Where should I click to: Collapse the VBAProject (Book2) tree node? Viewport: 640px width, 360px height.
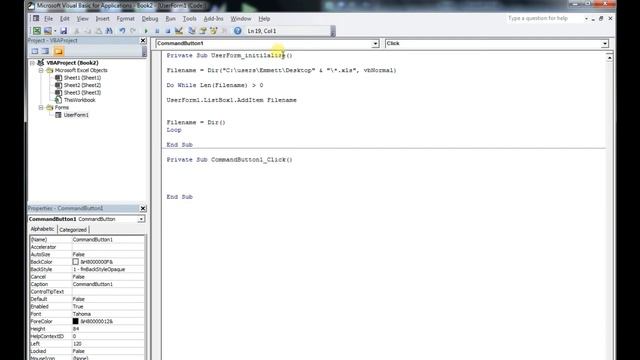(32, 63)
